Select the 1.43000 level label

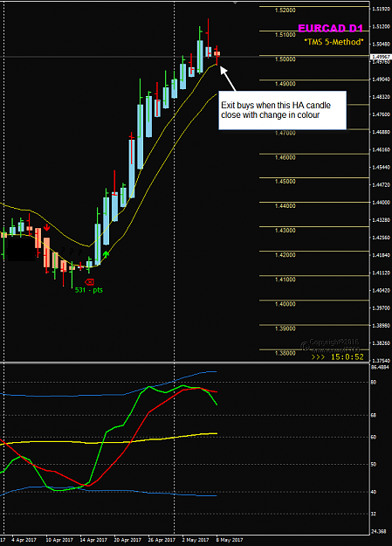(x=285, y=230)
